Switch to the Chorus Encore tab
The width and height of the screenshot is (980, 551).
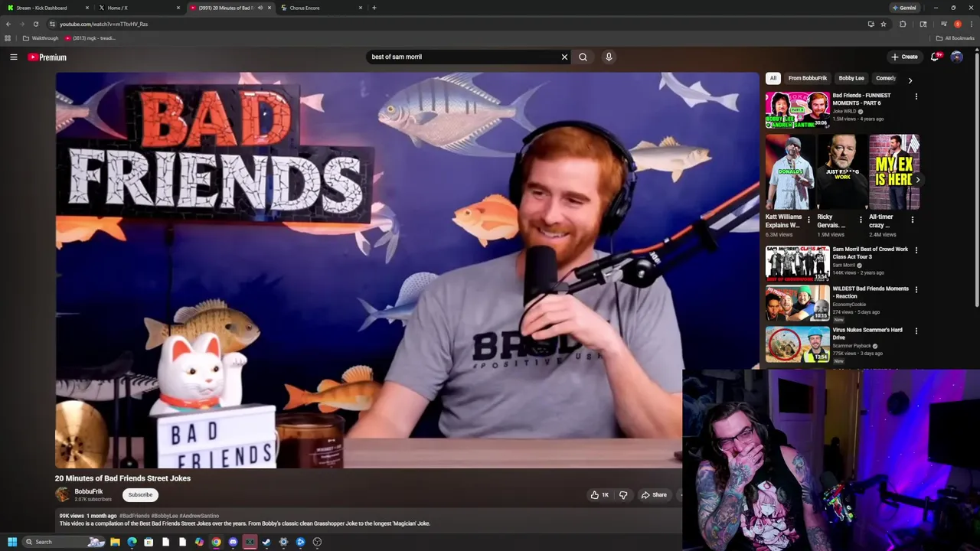320,8
